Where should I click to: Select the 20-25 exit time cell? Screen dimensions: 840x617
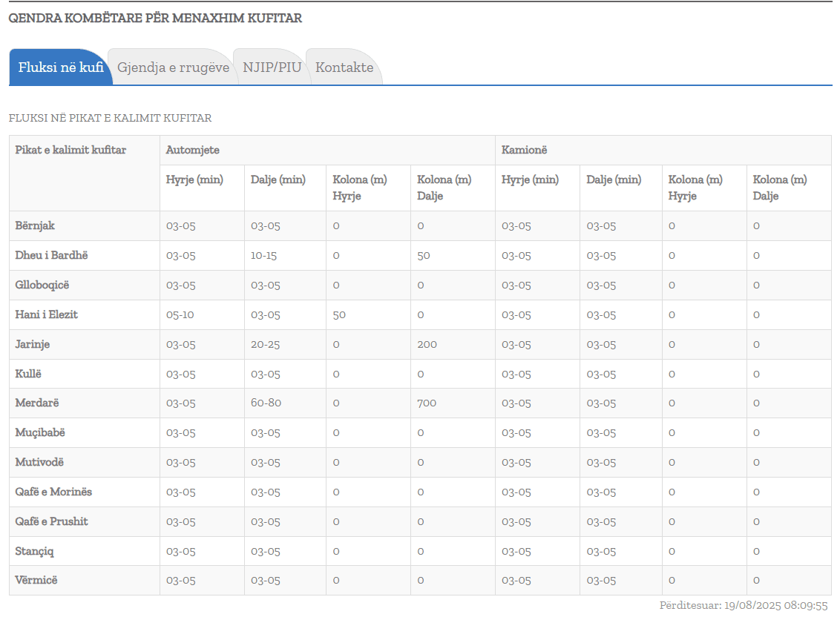tap(265, 344)
